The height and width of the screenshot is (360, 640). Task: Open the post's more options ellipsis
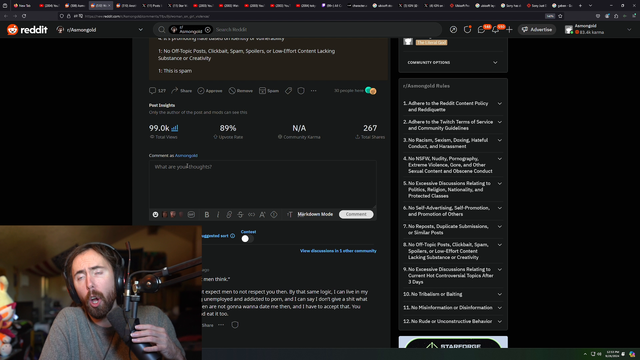pyautogui.click(x=313, y=91)
